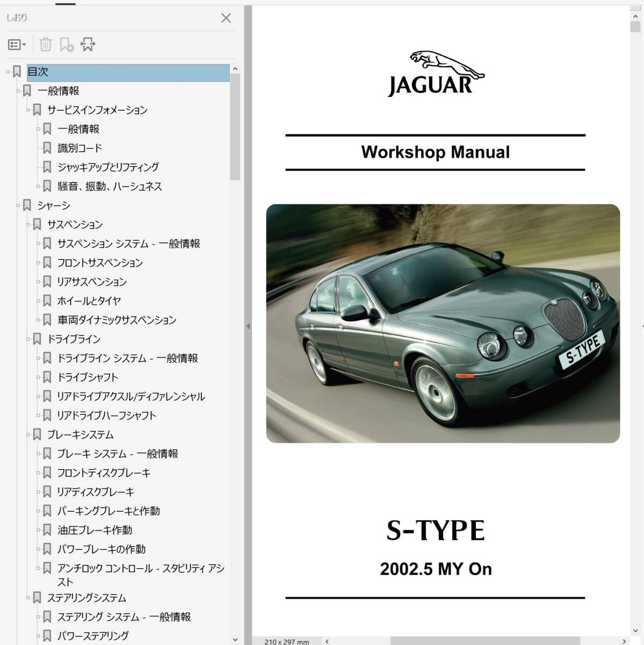Open the フロントサスペンション bookmark
This screenshot has width=644, height=645.
[x=100, y=263]
